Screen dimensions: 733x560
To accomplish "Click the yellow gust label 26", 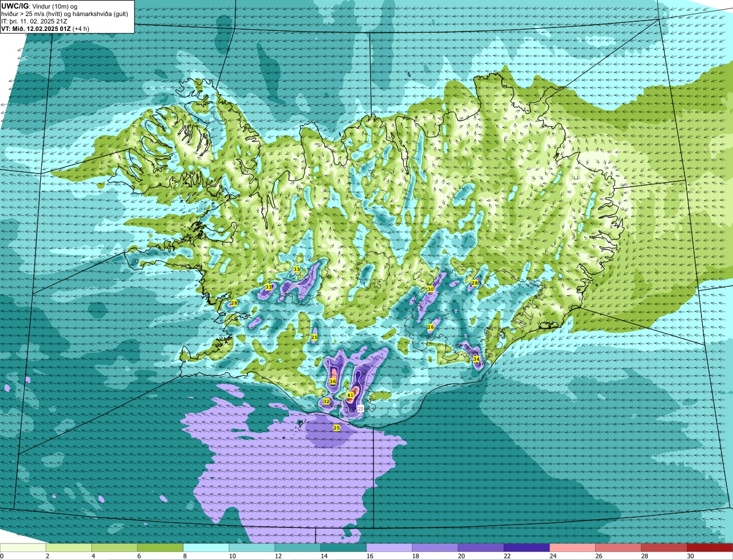I will tap(431, 327).
